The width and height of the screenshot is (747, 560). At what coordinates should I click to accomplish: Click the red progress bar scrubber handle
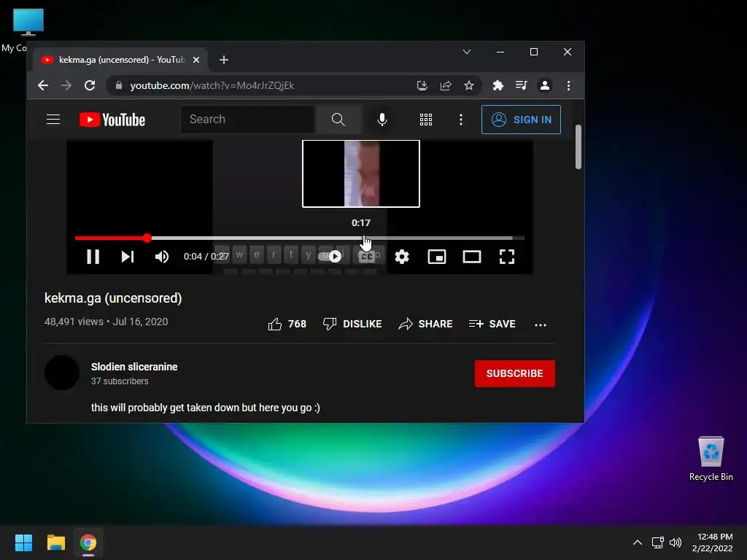(147, 238)
